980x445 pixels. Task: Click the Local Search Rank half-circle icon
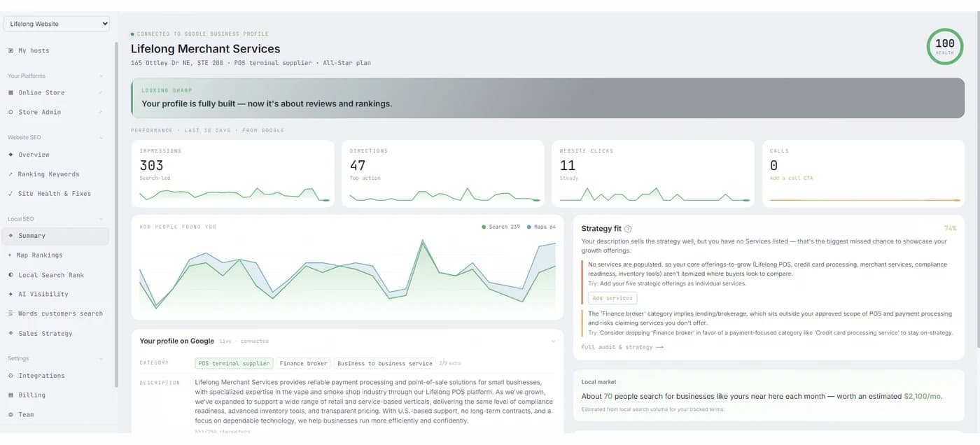pyautogui.click(x=10, y=275)
